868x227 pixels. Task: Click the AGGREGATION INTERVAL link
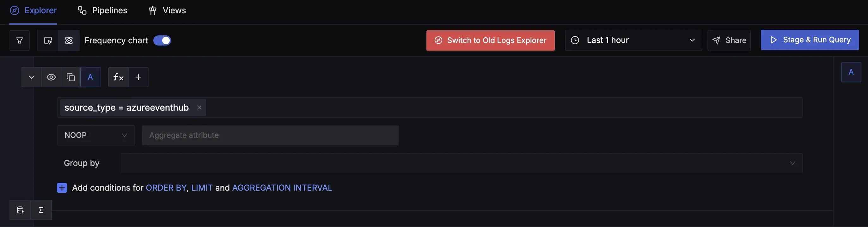click(x=282, y=187)
